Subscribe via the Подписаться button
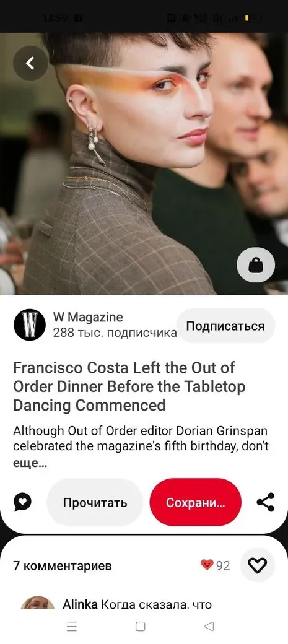 [x=225, y=326]
